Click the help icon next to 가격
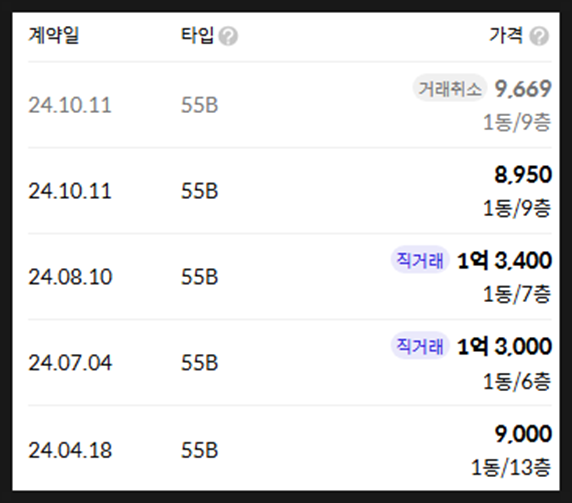 coord(540,36)
